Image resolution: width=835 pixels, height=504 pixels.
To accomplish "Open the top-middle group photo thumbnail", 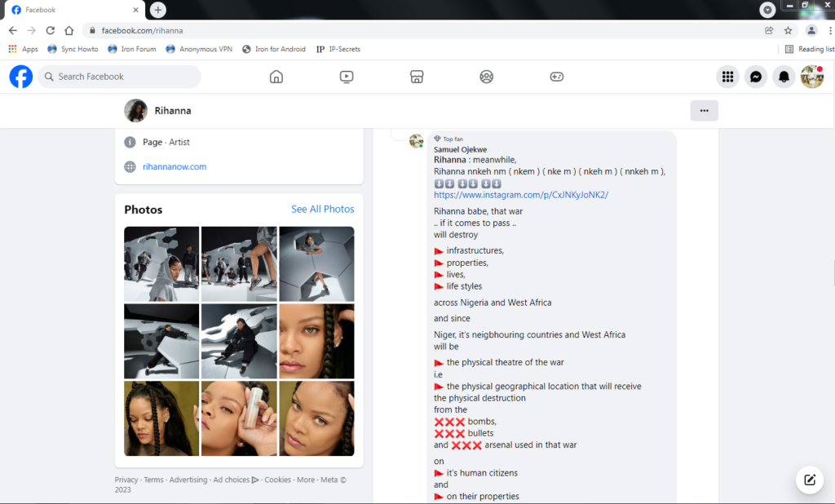I will [239, 264].
